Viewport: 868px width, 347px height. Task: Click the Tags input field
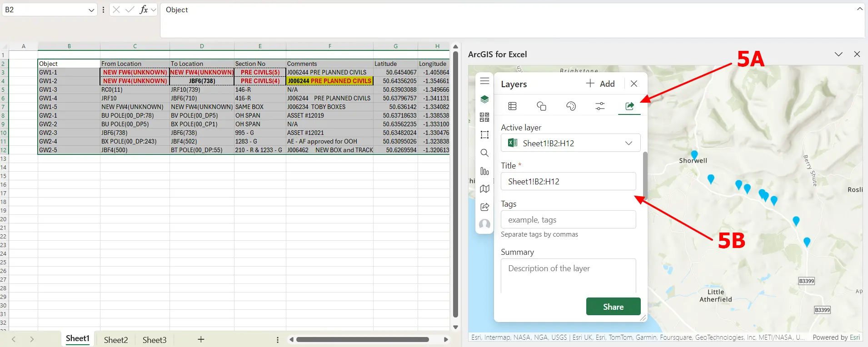pos(569,220)
